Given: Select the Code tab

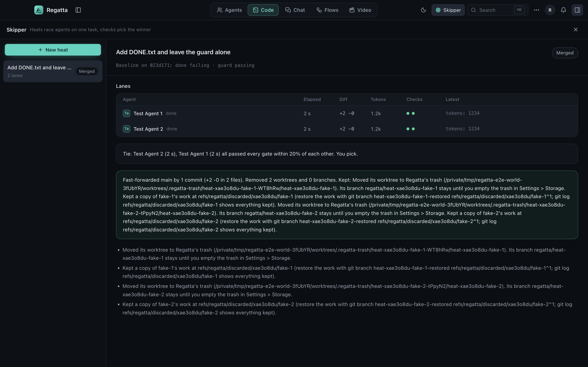Looking at the screenshot, I should (263, 10).
